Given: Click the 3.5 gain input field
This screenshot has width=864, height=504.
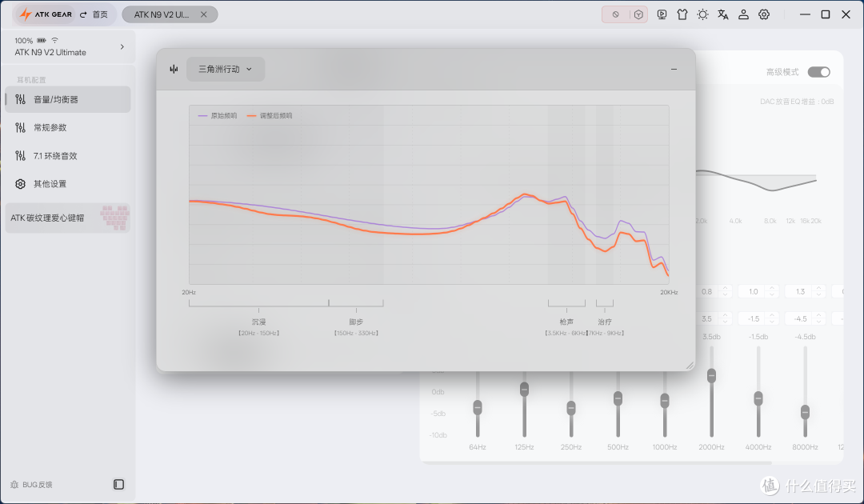Looking at the screenshot, I should 707,319.
